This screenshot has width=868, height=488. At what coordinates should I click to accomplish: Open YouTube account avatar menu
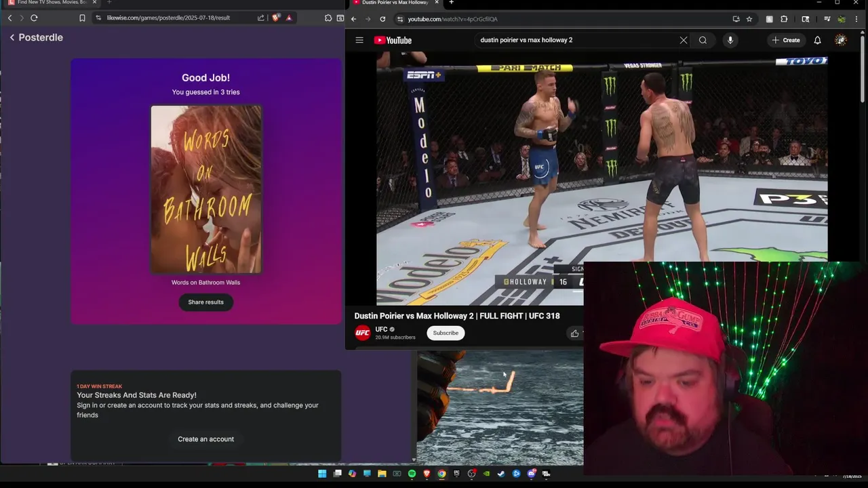click(841, 40)
